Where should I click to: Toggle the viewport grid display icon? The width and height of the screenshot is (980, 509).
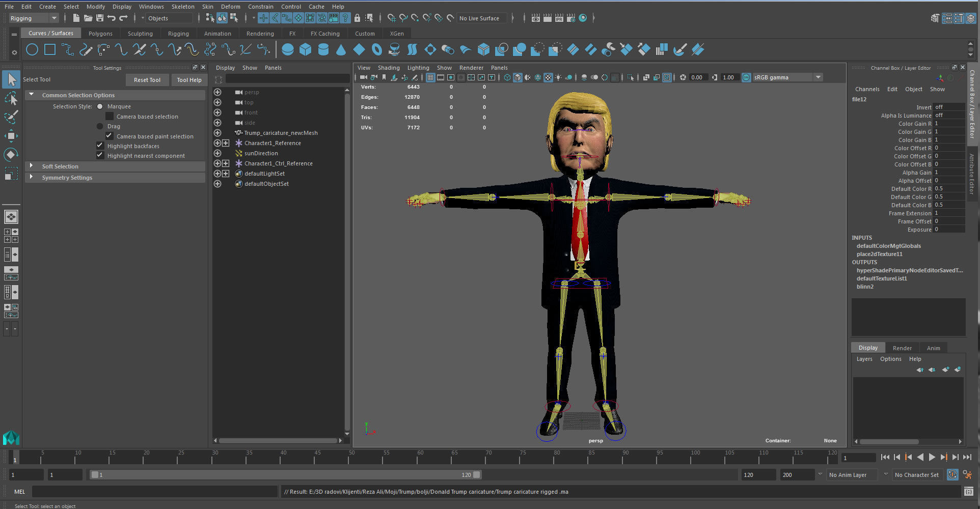430,77
